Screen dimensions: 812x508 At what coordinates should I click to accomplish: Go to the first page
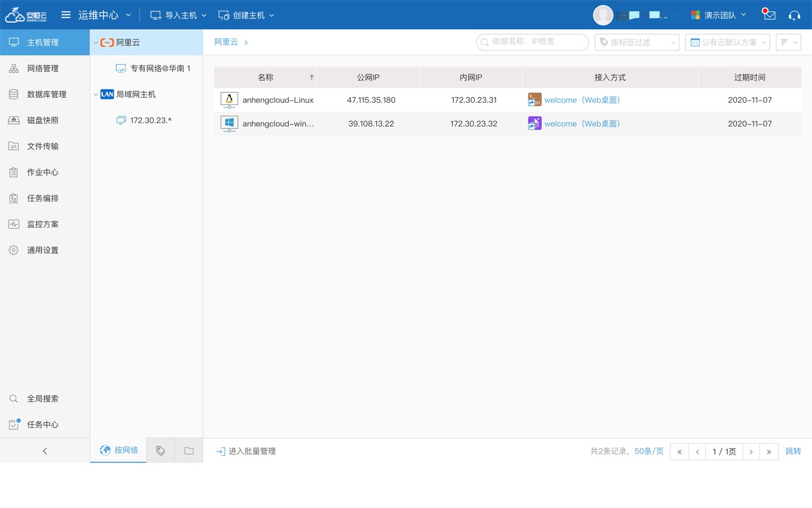[679, 451]
